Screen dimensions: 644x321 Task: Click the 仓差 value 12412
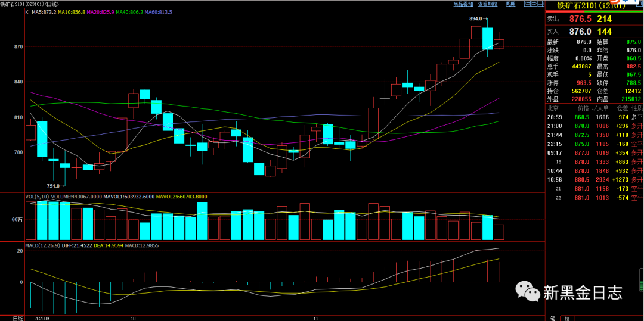633,91
